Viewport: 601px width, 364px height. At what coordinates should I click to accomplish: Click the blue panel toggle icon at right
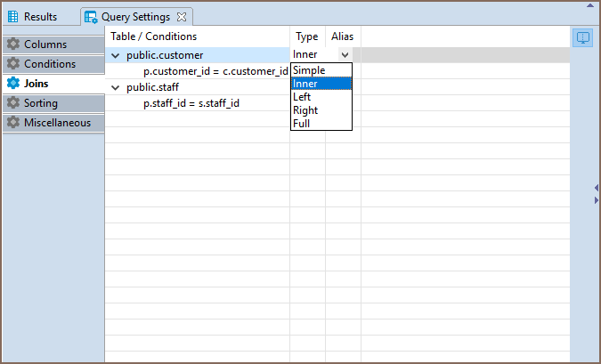(x=582, y=37)
